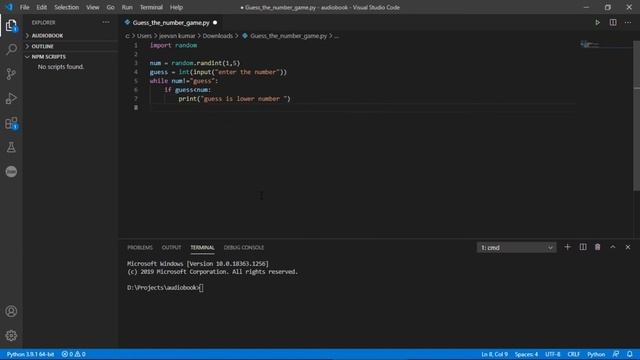The image size is (640, 360).
Task: Click the editor vertical scrollbar
Action: [x=636, y=116]
